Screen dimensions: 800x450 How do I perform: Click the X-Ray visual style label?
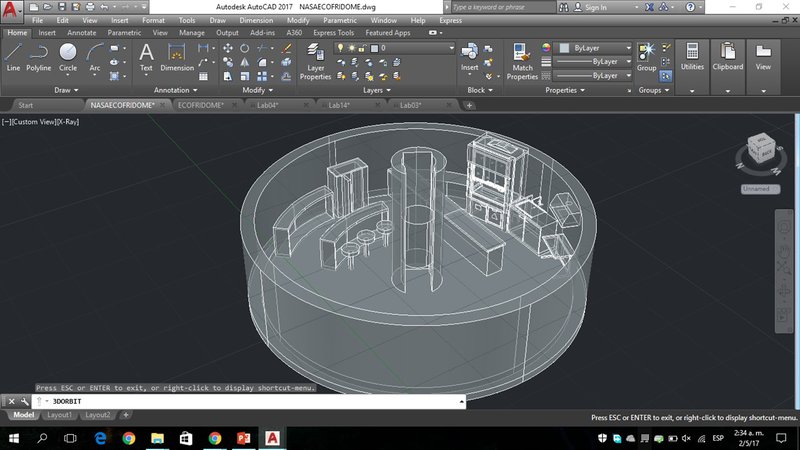[x=67, y=122]
